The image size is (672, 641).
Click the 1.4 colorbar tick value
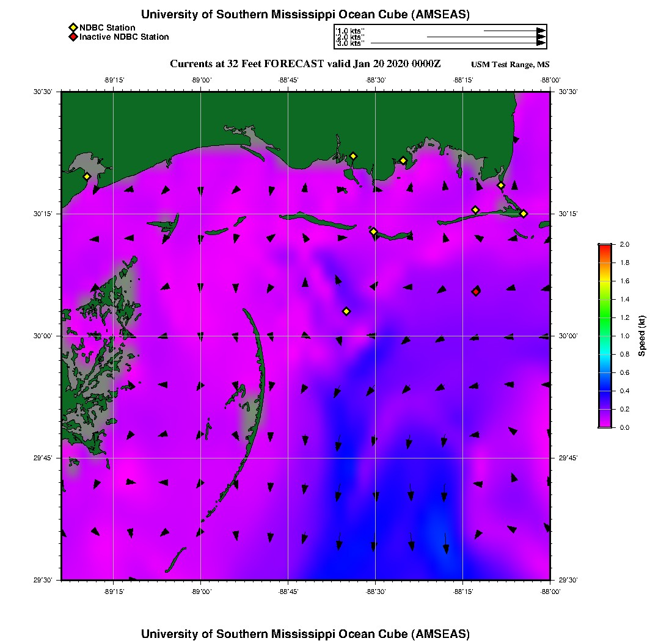(624, 299)
